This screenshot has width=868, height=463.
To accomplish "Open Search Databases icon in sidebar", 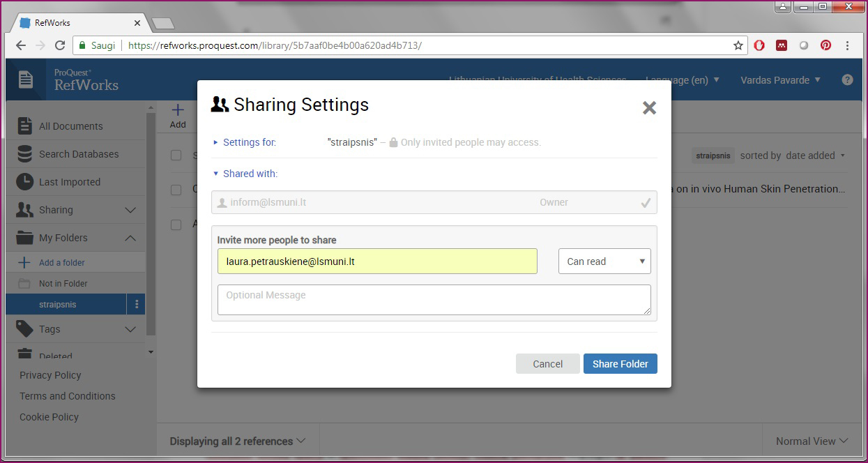I will 25,154.
